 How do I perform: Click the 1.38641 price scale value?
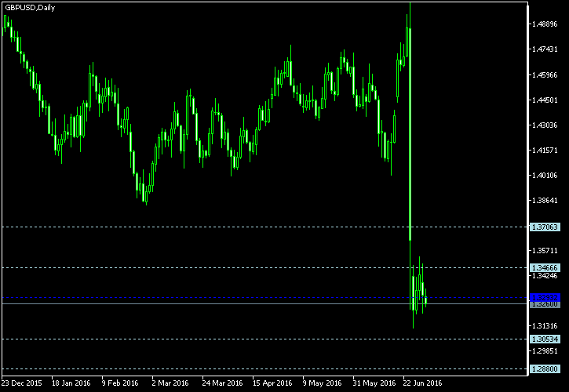click(x=545, y=201)
